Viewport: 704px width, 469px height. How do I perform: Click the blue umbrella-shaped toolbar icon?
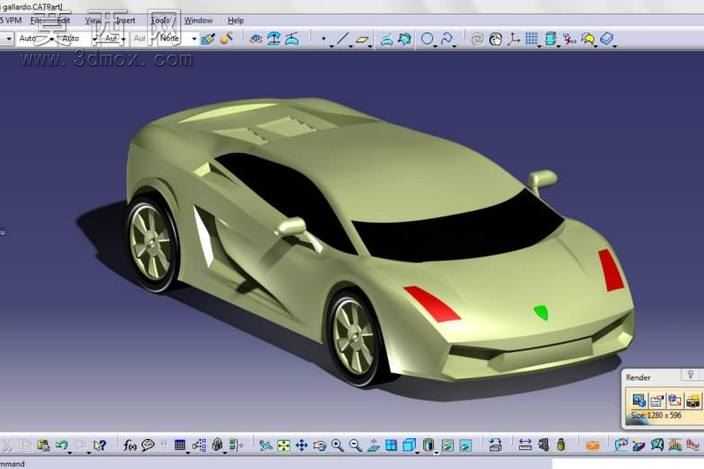tap(273, 39)
